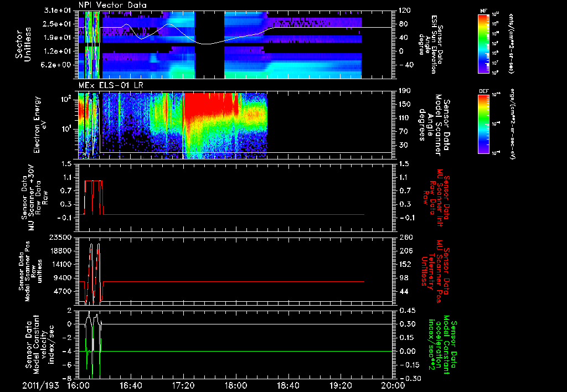Click the '0.15' acceleration tick label
The width and height of the screenshot is (567, 392).
406,337
